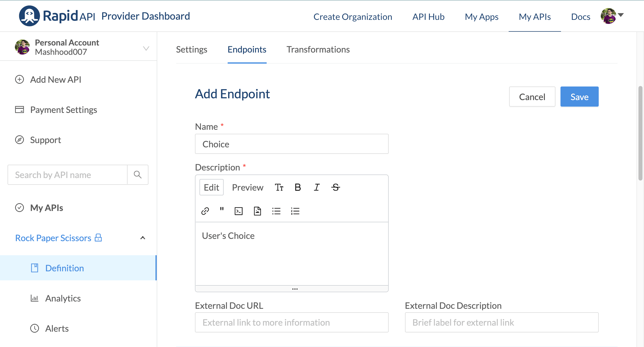Click into the description text area
Viewport: 644px width, 347px height.
tap(292, 253)
